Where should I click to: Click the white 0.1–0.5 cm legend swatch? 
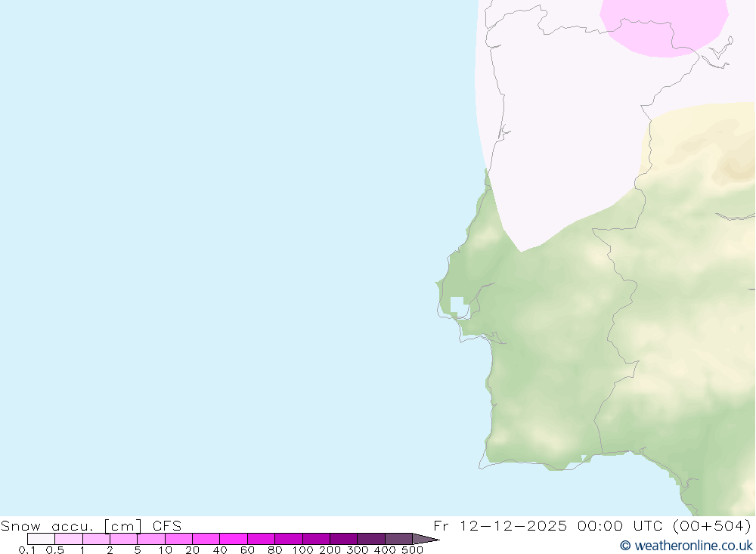click(x=41, y=539)
